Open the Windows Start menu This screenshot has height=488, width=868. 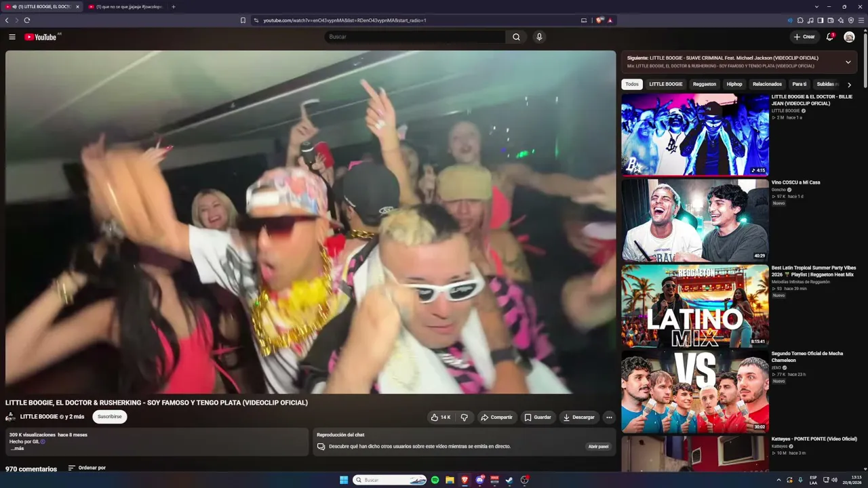tap(344, 480)
